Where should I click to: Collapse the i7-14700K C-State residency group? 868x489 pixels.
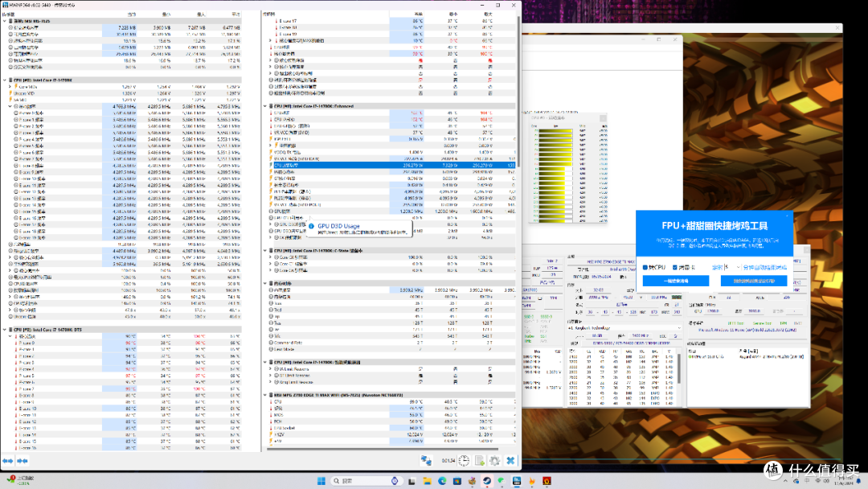(x=265, y=251)
